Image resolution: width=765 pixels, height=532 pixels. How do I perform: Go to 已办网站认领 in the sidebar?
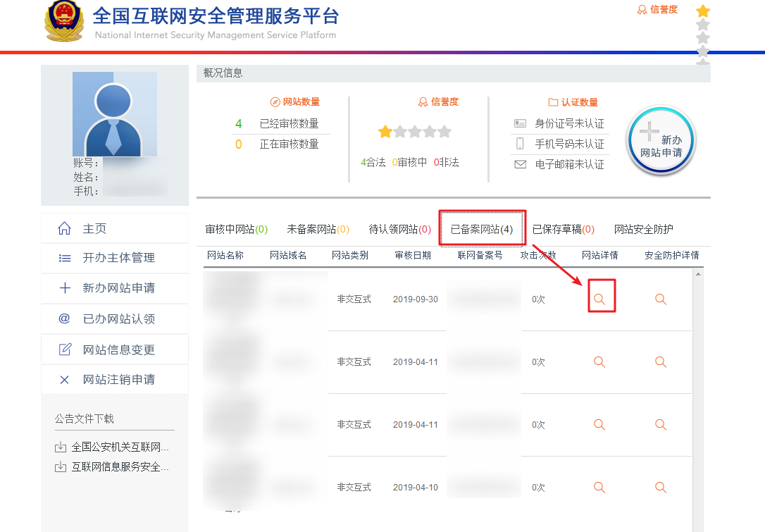[x=118, y=319]
